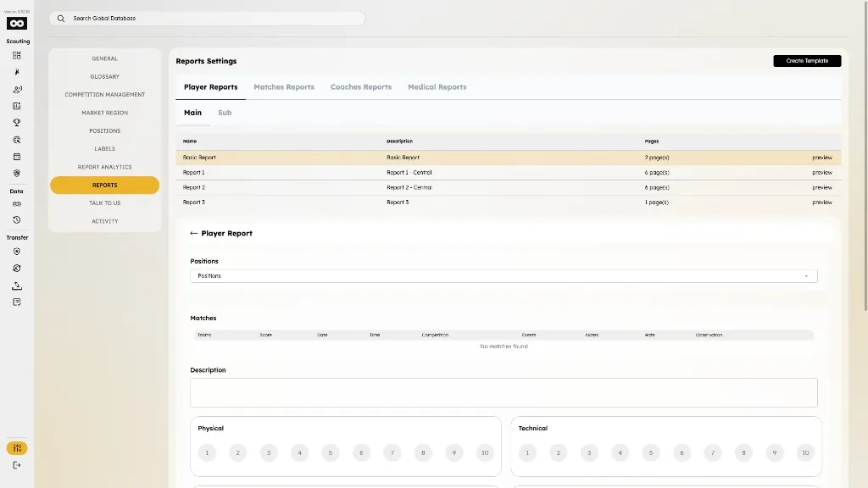868x488 pixels.
Task: Click the Competition column header in Matches
Action: point(435,335)
